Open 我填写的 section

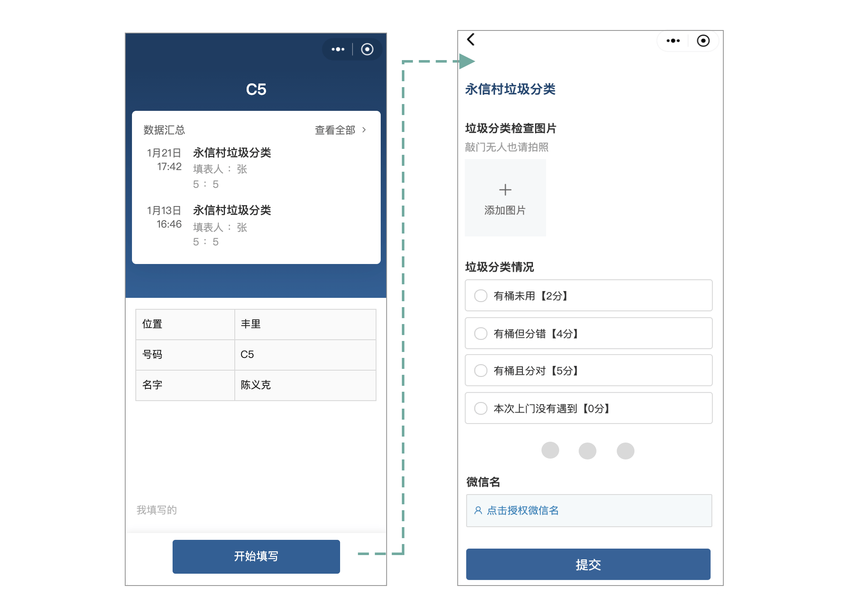pos(157,510)
